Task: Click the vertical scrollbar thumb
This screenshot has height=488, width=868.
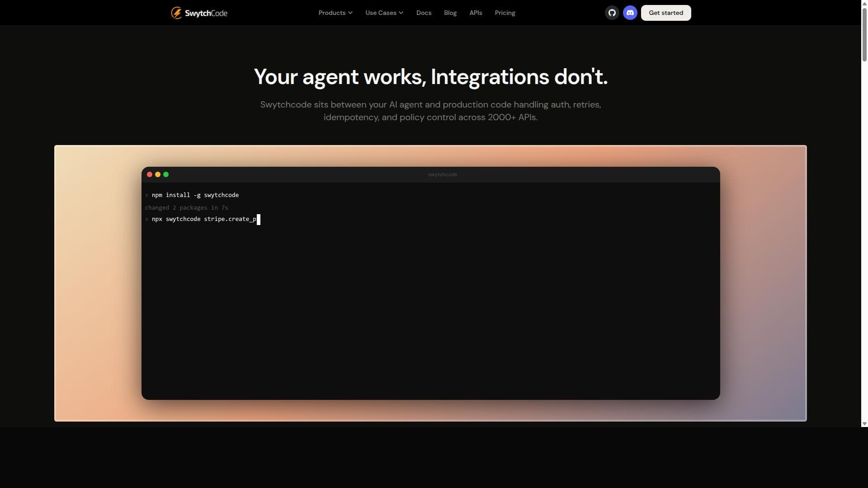Action: point(864,34)
